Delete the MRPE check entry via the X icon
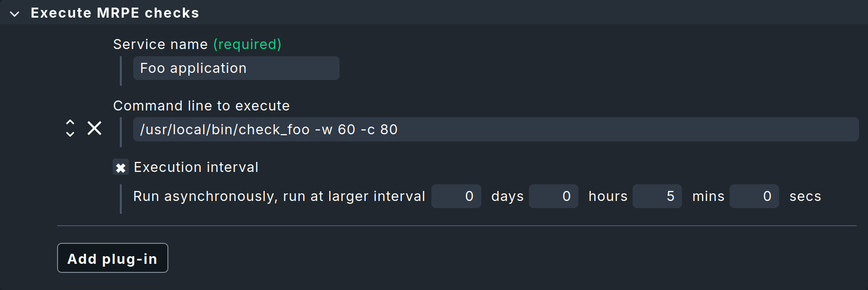This screenshot has height=290, width=868. (94, 129)
